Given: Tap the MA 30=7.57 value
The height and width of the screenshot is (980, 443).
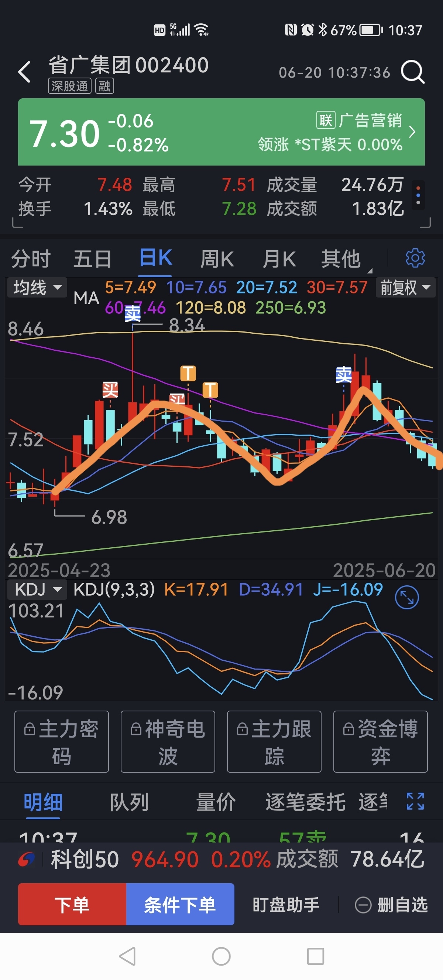Looking at the screenshot, I should (x=337, y=287).
